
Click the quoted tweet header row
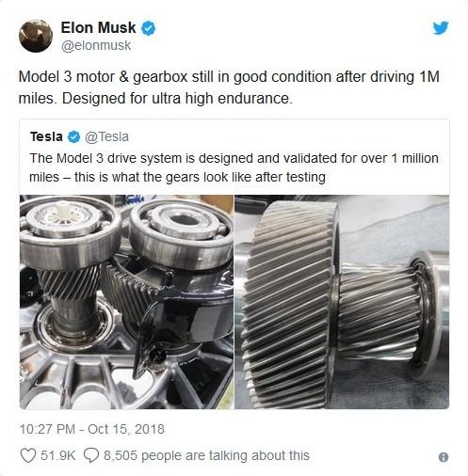[79, 137]
